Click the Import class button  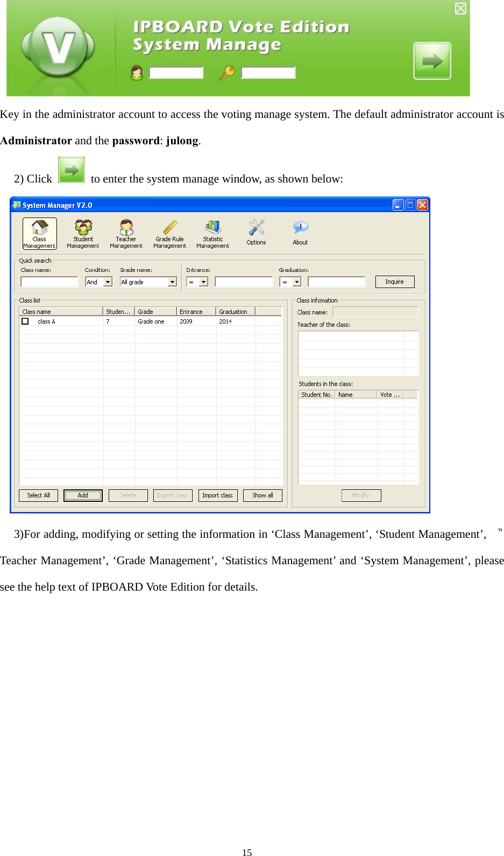pos(218,495)
